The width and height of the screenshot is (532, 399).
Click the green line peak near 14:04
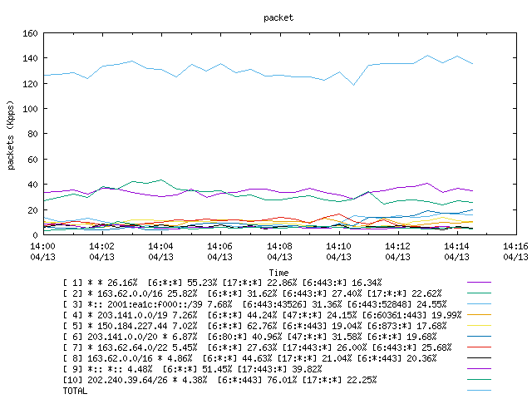coord(160,180)
